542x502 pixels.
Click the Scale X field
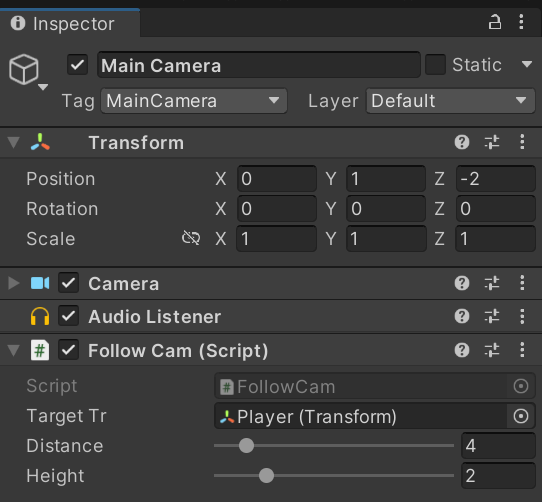tap(277, 238)
